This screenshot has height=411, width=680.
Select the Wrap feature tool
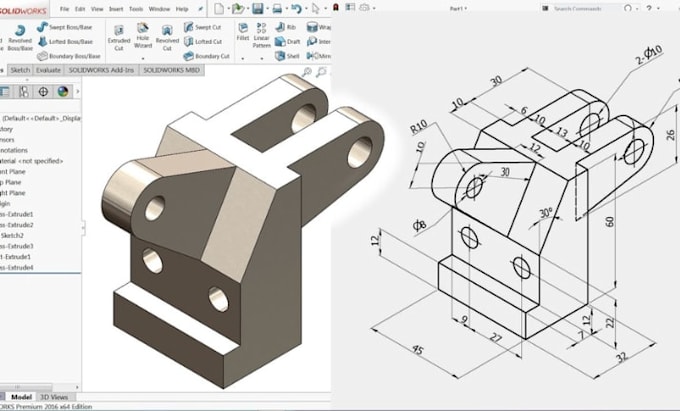pos(319,27)
